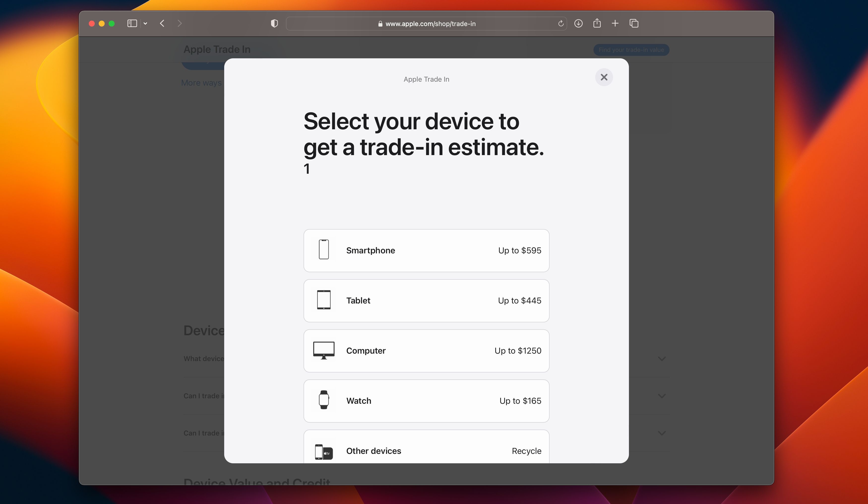The height and width of the screenshot is (504, 868).
Task: Click the address bar URL field
Action: coord(426,23)
